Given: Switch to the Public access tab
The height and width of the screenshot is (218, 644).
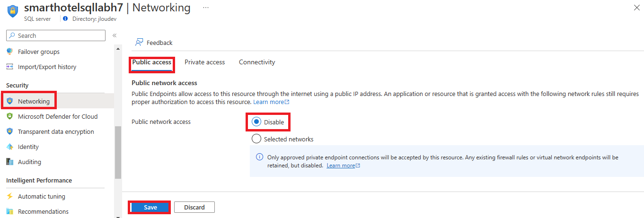Looking at the screenshot, I should [x=151, y=62].
